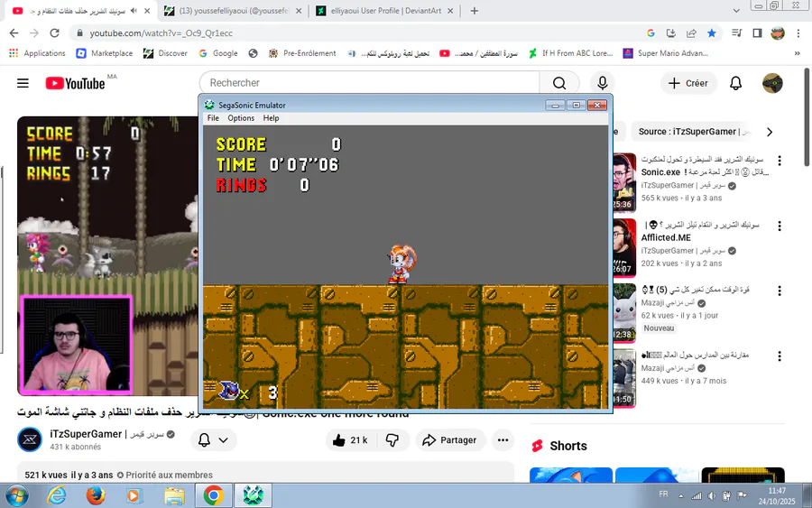
Task: Open options menu for 62 k vues video
Action: pos(780,291)
